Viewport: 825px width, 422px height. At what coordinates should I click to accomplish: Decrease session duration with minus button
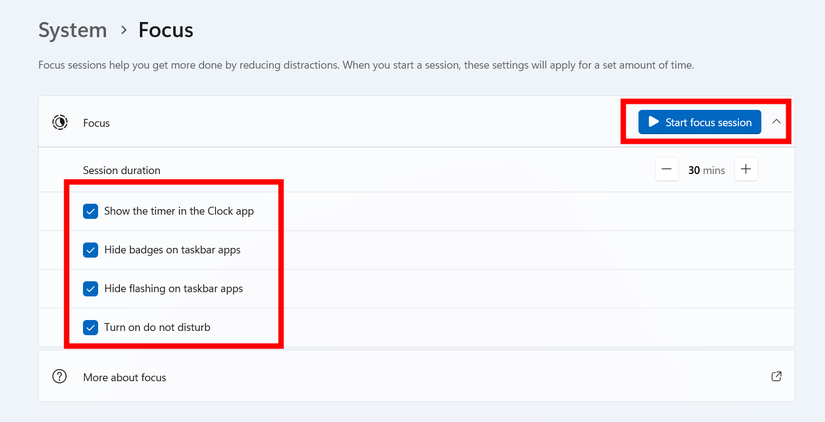667,169
